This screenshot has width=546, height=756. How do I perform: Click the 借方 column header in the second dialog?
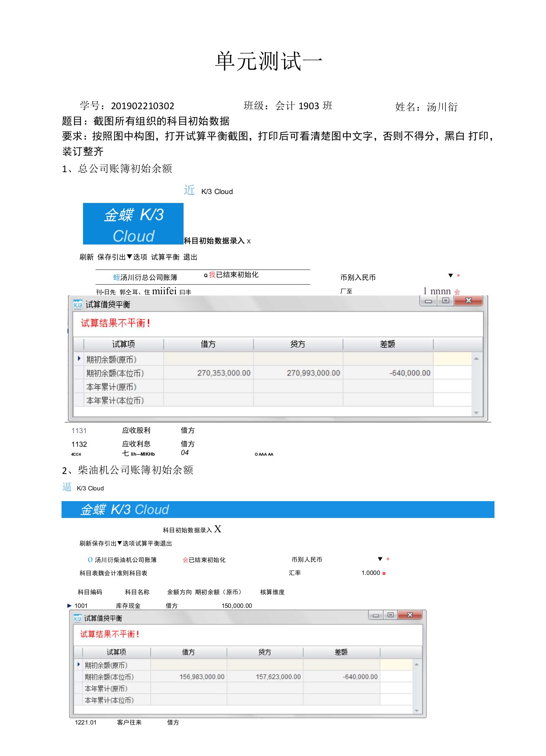point(189,652)
